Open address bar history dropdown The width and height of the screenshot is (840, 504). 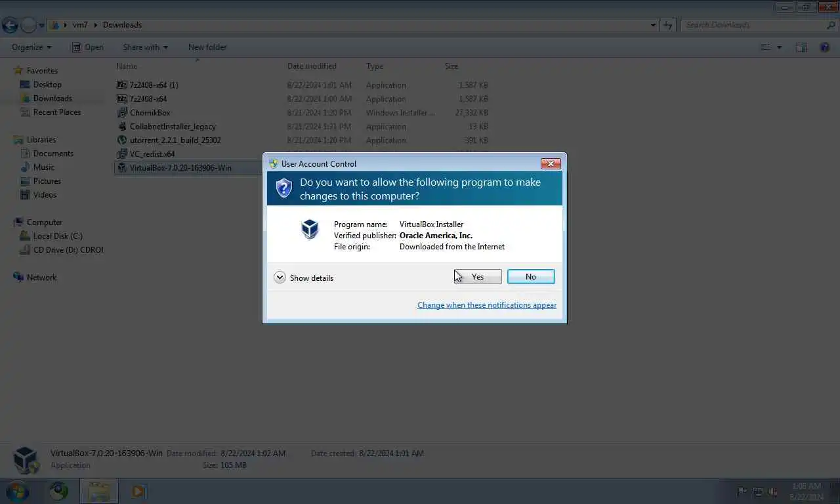(653, 25)
